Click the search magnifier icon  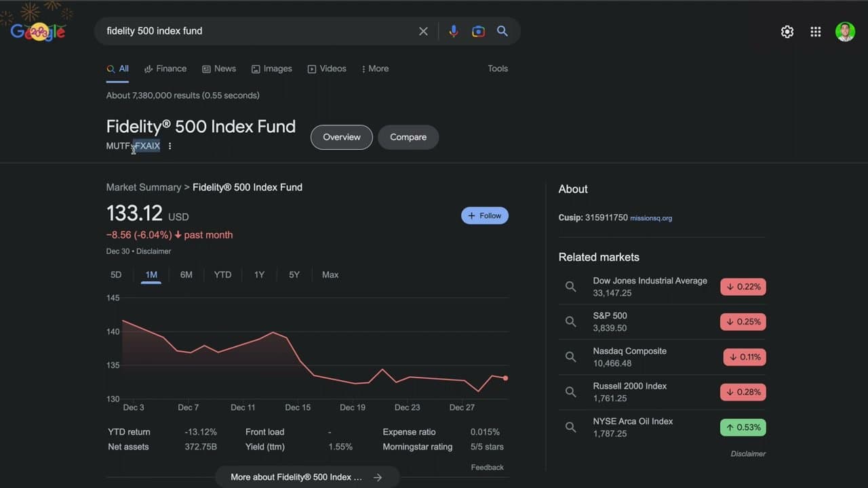pos(502,30)
